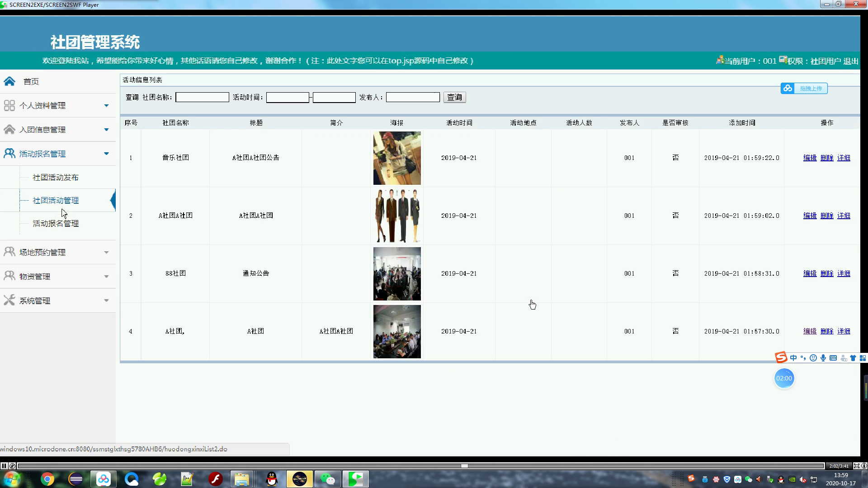Open the 物资管理 menu label
The image size is (868, 488).
point(35,276)
